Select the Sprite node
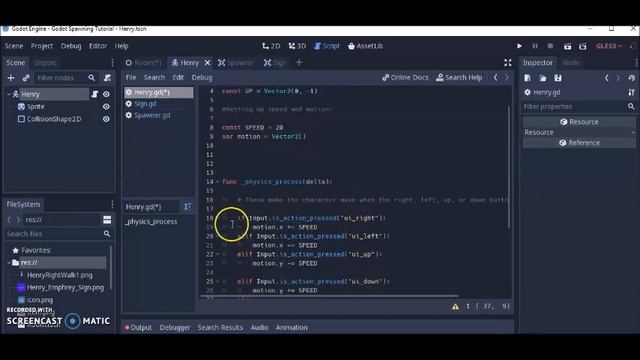640x360 pixels. [x=36, y=107]
